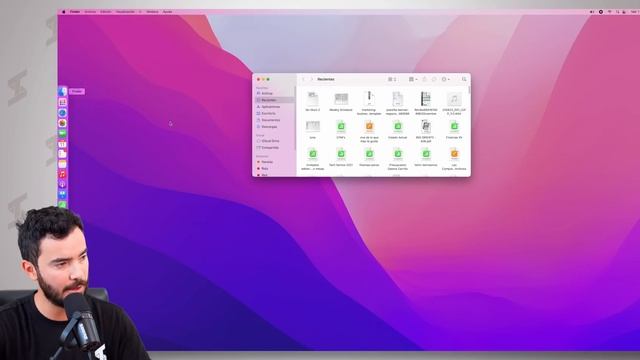Select Aplicaciones in the Finder sidebar

point(274,107)
